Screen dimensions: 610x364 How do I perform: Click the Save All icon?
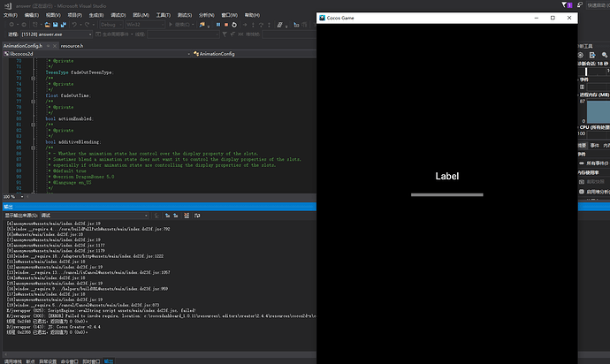tap(63, 25)
